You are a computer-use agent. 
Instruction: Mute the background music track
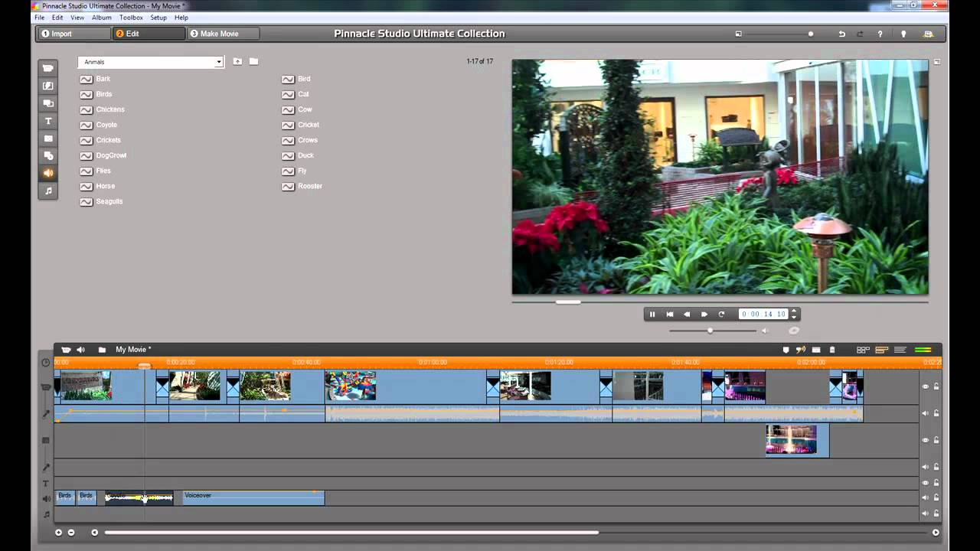[x=925, y=514]
